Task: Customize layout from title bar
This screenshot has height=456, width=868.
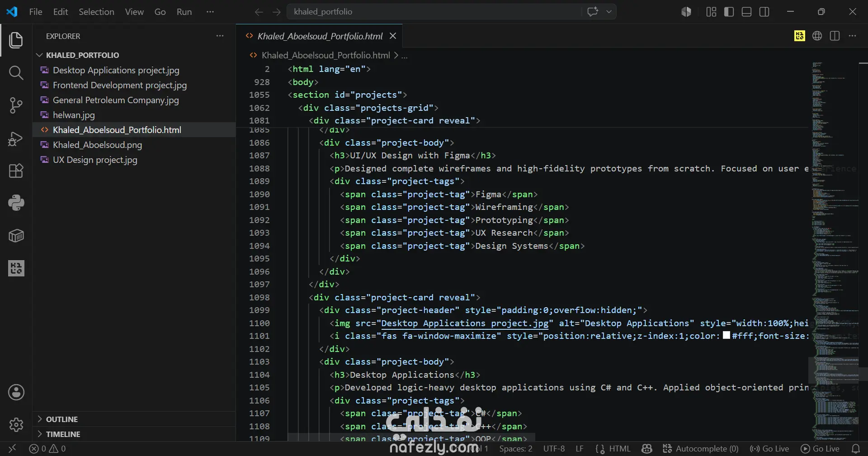Action: click(711, 12)
